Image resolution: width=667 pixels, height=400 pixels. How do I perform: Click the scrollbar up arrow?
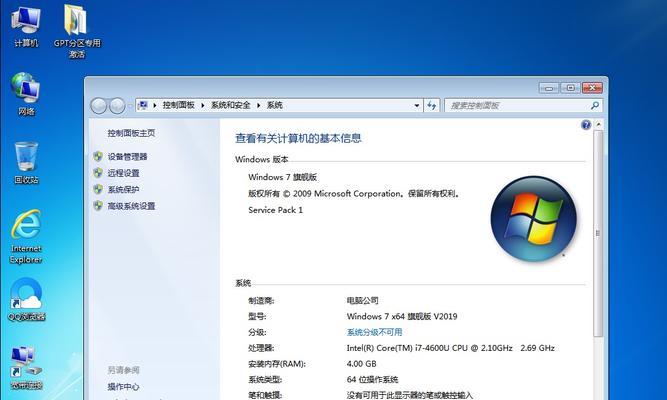598,125
